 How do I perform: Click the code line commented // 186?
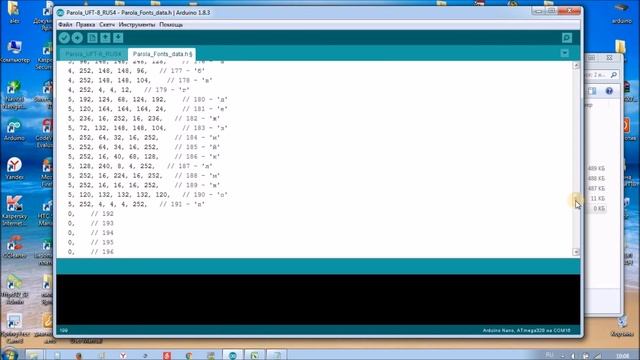click(144, 157)
